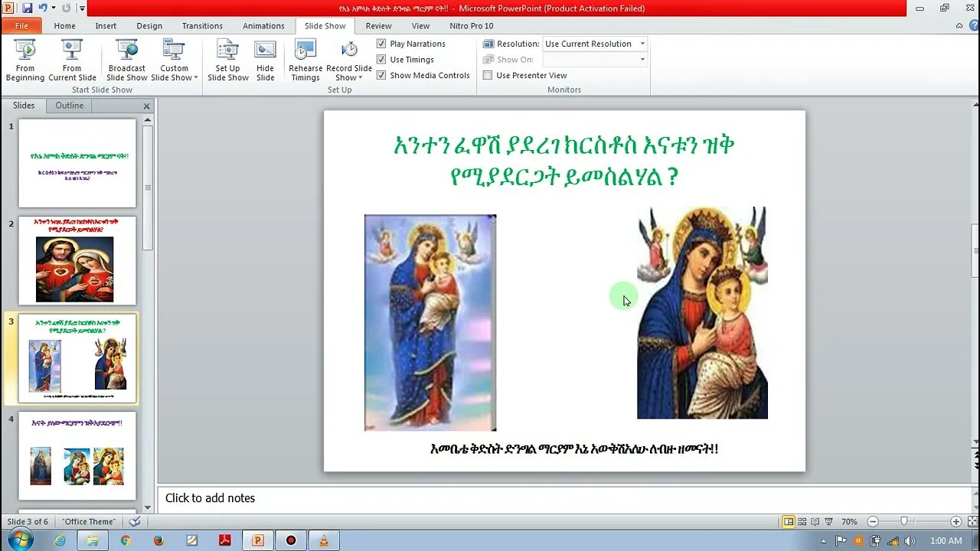Fit slide to current window
Screen dimensions: 980x551
[971, 521]
